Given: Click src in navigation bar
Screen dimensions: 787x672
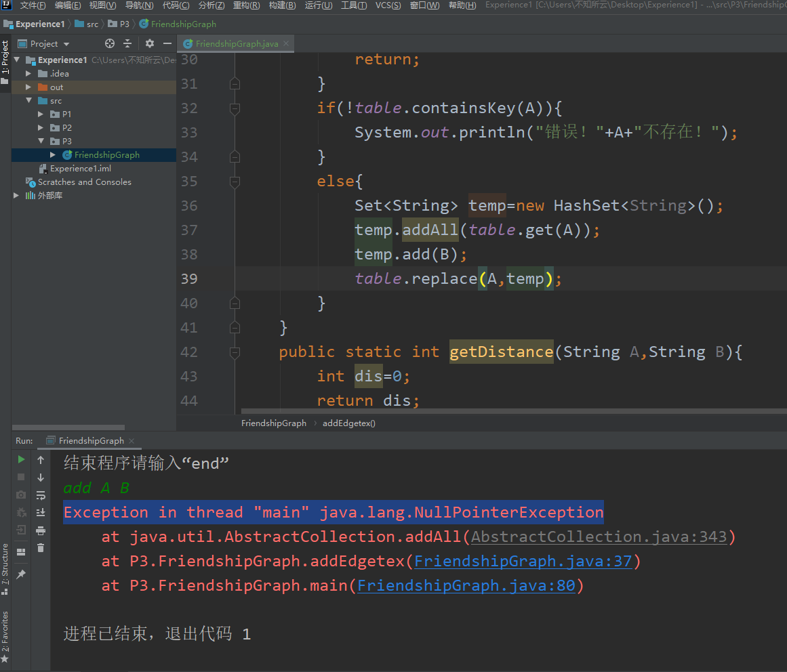Looking at the screenshot, I should tap(87, 24).
